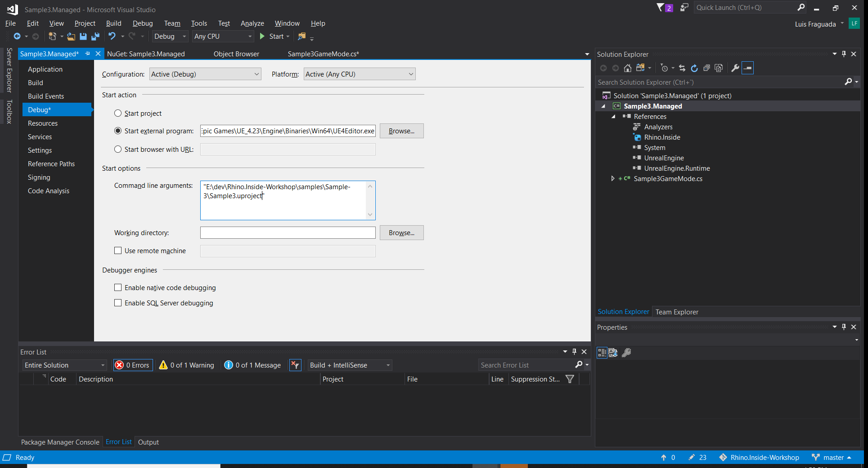Click the Search Solution Explorer box
The image size is (868, 468).
pyautogui.click(x=720, y=82)
